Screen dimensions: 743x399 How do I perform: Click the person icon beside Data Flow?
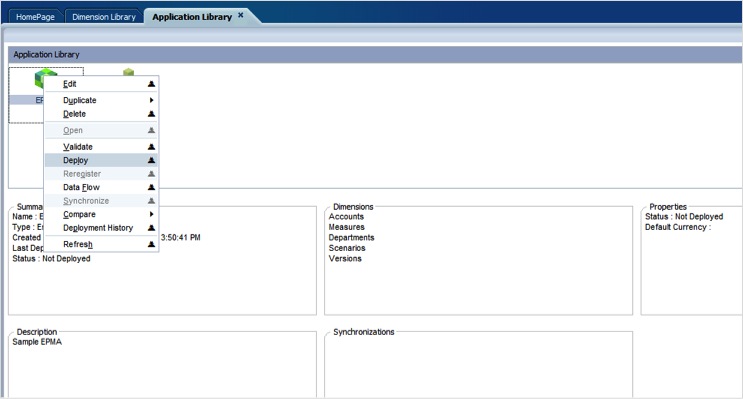(151, 187)
